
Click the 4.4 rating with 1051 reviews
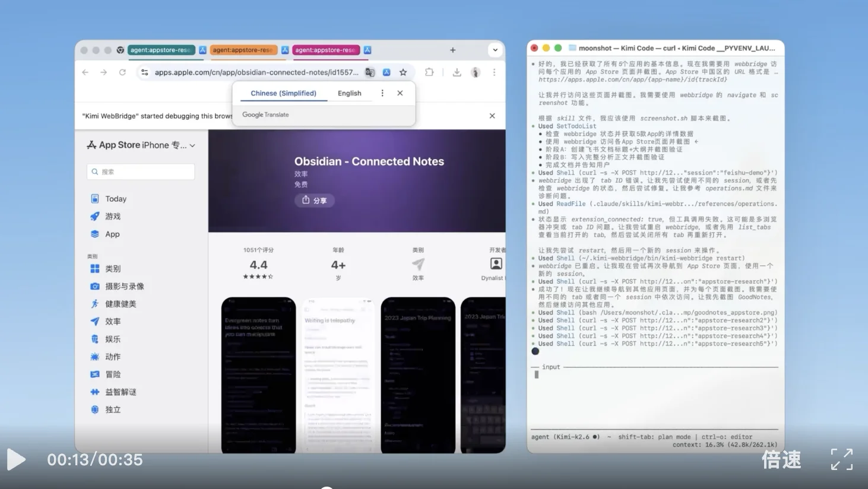click(x=258, y=265)
